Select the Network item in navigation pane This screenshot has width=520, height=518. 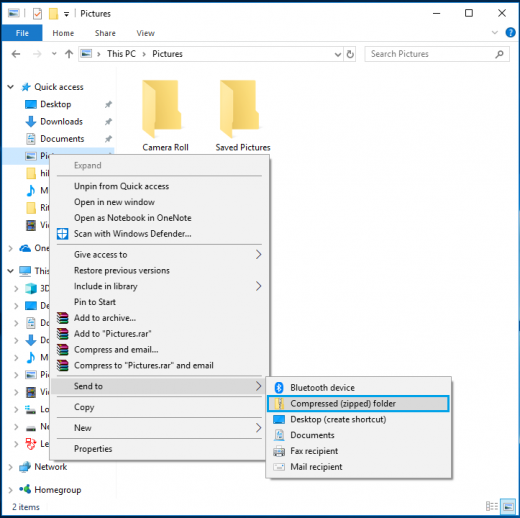[x=50, y=467]
